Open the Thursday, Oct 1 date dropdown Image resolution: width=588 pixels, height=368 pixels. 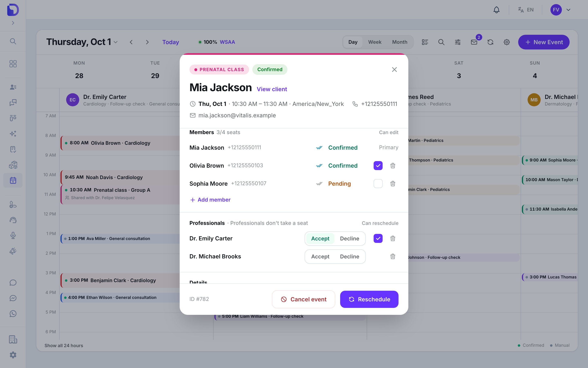pos(82,42)
